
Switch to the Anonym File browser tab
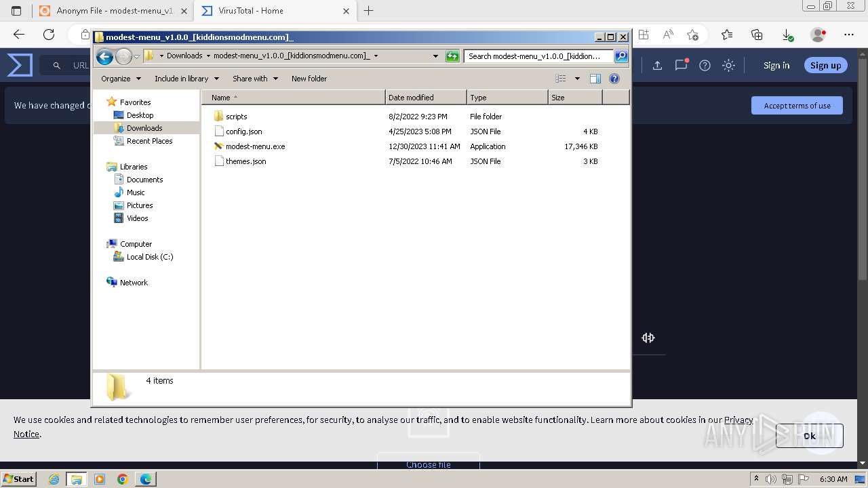point(112,11)
